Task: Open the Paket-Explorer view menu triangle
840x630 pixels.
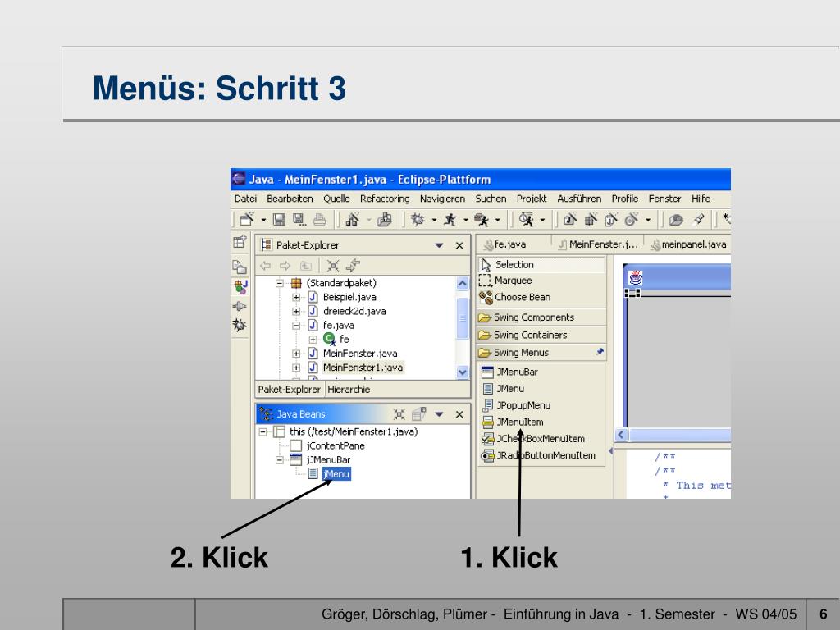Action: pos(440,245)
